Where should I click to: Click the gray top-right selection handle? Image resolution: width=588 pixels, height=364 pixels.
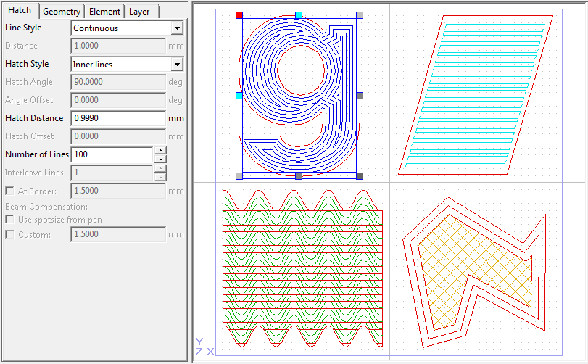point(359,15)
